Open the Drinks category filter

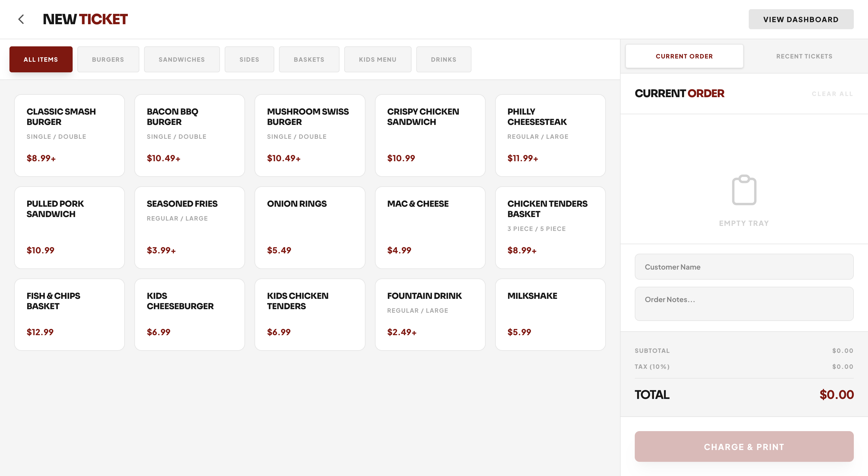(443, 59)
